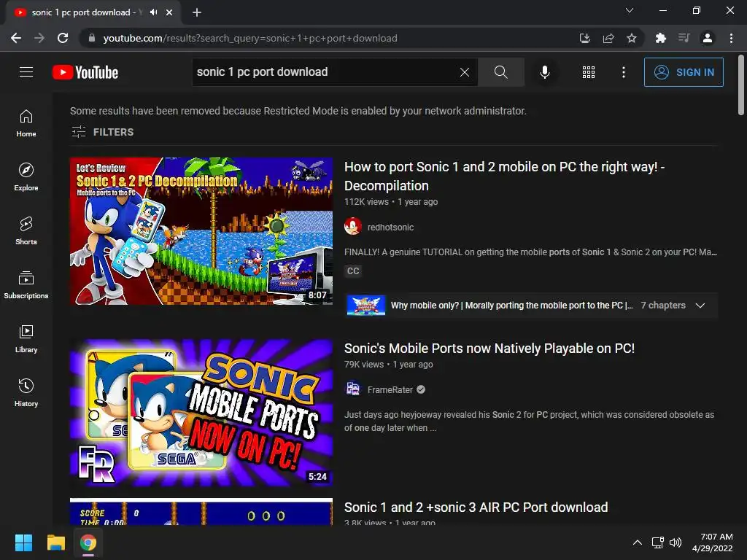The height and width of the screenshot is (560, 747).
Task: Expand the 7 chapters chevron
Action: (700, 306)
